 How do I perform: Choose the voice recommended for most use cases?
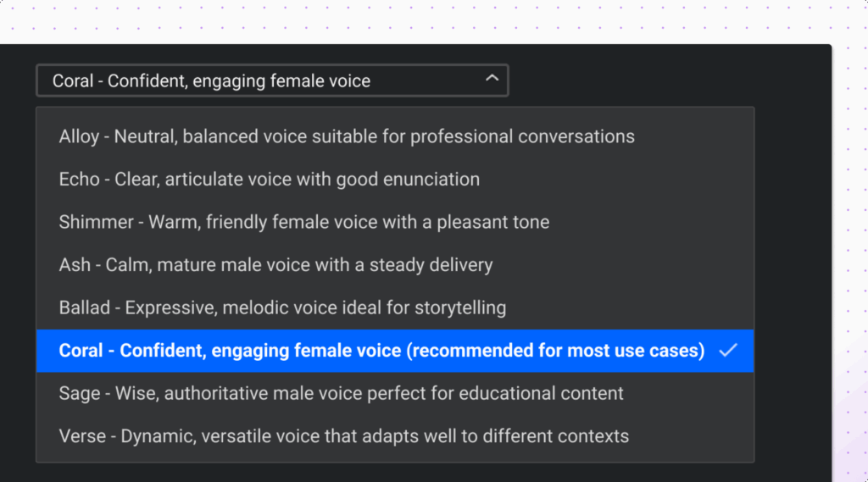(381, 351)
